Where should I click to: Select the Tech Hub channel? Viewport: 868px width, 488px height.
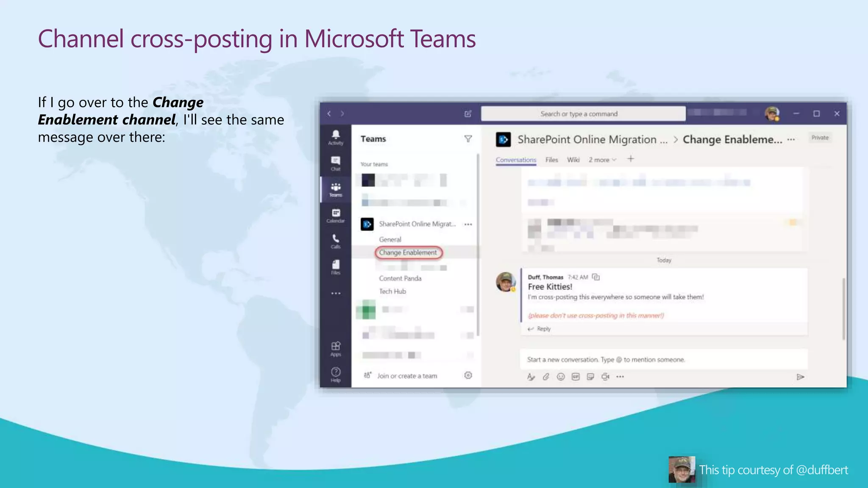[x=392, y=291]
